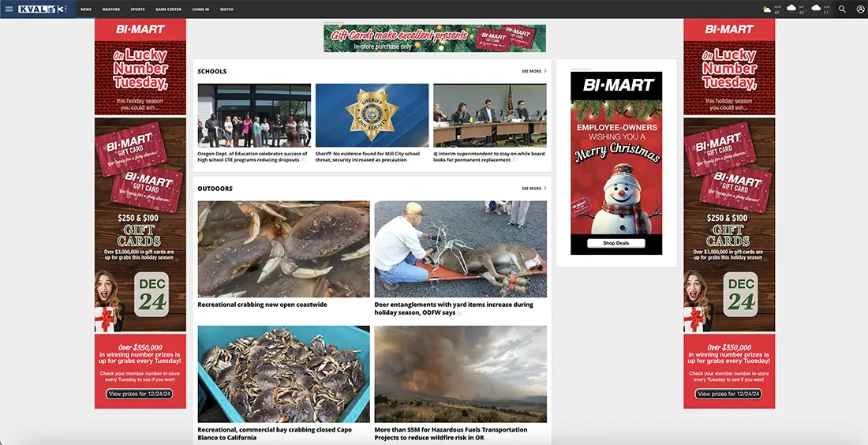Click the current weather NOW icon
868x445 pixels.
point(767,9)
